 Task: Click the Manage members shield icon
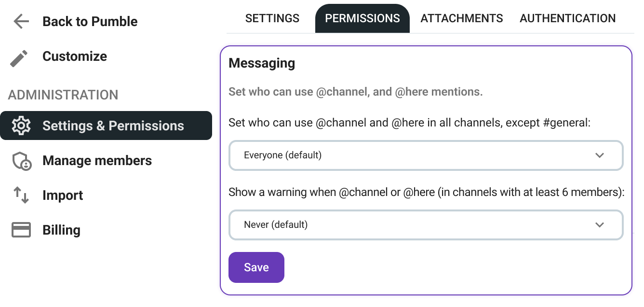pyautogui.click(x=22, y=161)
